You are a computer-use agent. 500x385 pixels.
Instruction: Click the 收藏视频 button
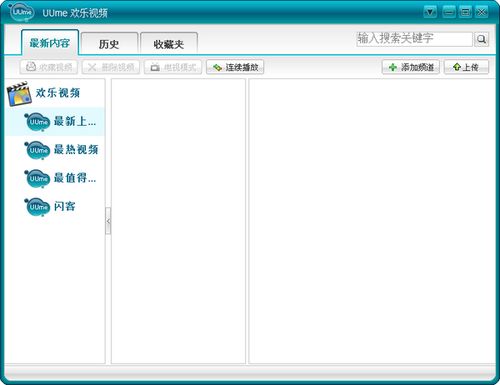pos(49,67)
